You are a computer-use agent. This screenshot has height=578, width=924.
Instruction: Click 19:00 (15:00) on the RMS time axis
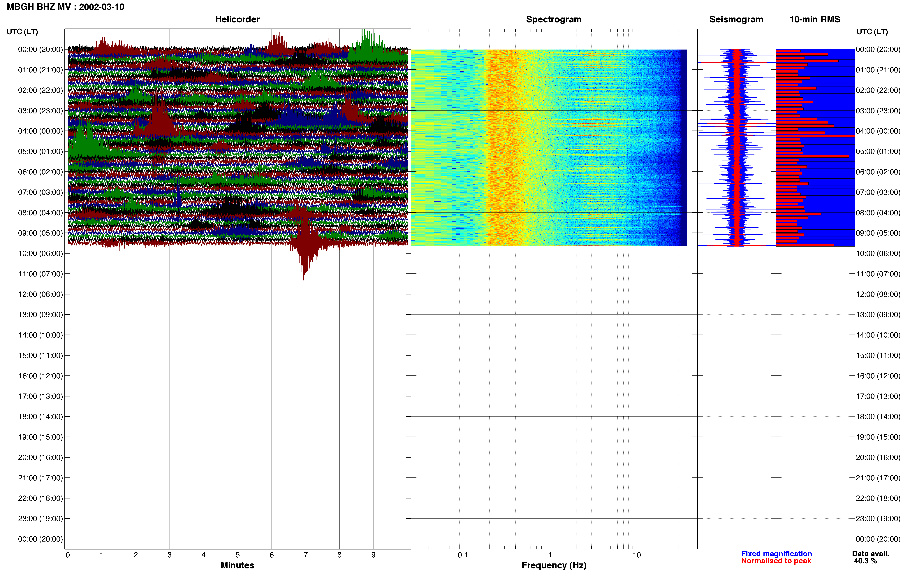point(878,437)
